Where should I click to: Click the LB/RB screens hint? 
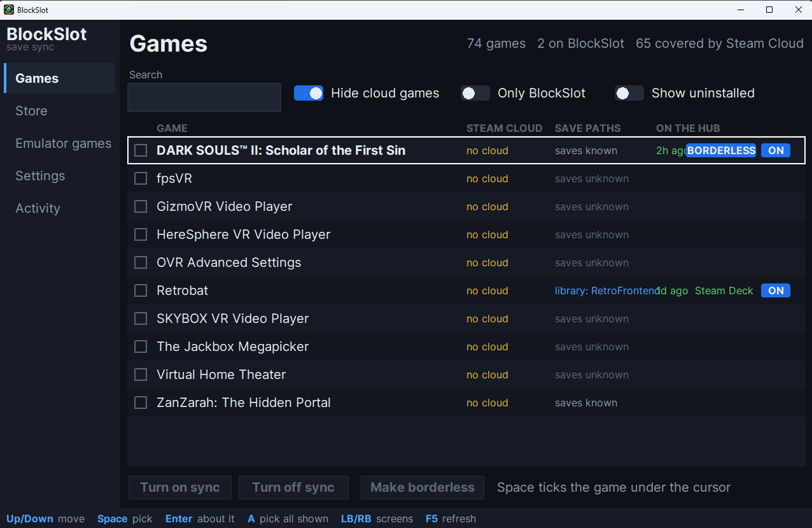[377, 518]
